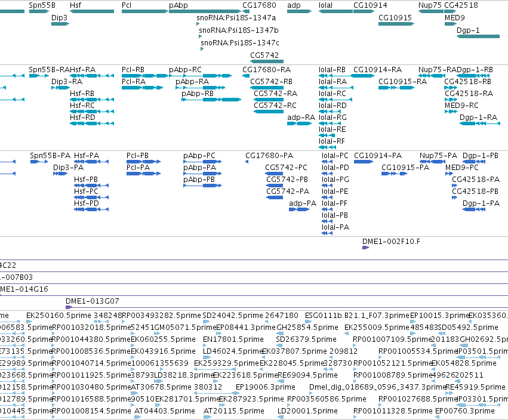Click the CG10914-RA transcript label
The height and width of the screenshot is (420, 508).
tap(377, 70)
